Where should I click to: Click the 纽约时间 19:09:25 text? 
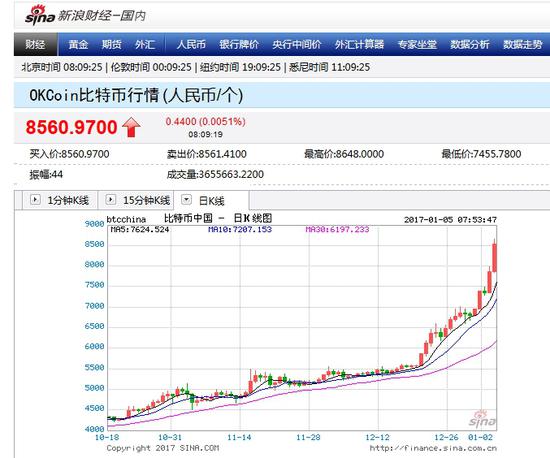[240, 67]
